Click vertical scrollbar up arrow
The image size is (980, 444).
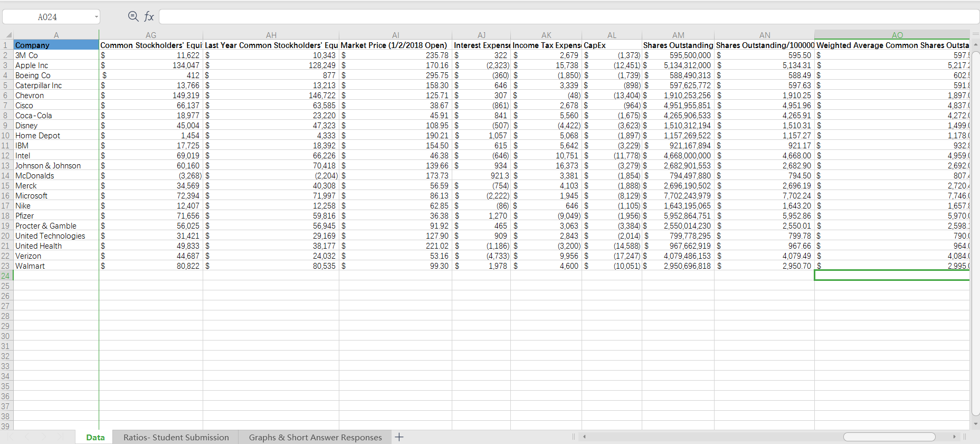tap(975, 44)
